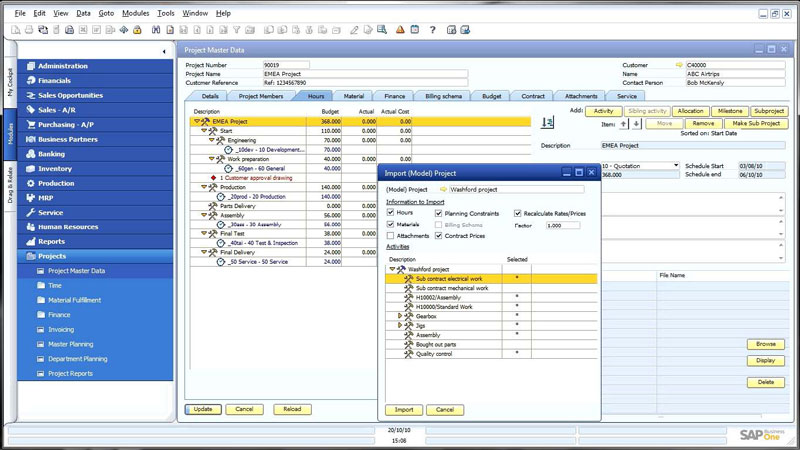Switch to the Project Members tab

(x=261, y=96)
